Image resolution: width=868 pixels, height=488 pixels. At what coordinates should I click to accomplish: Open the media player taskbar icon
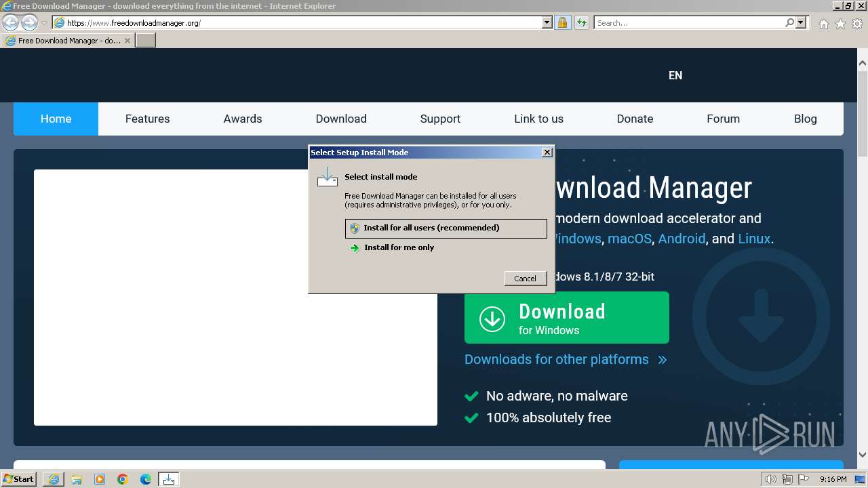(x=100, y=479)
